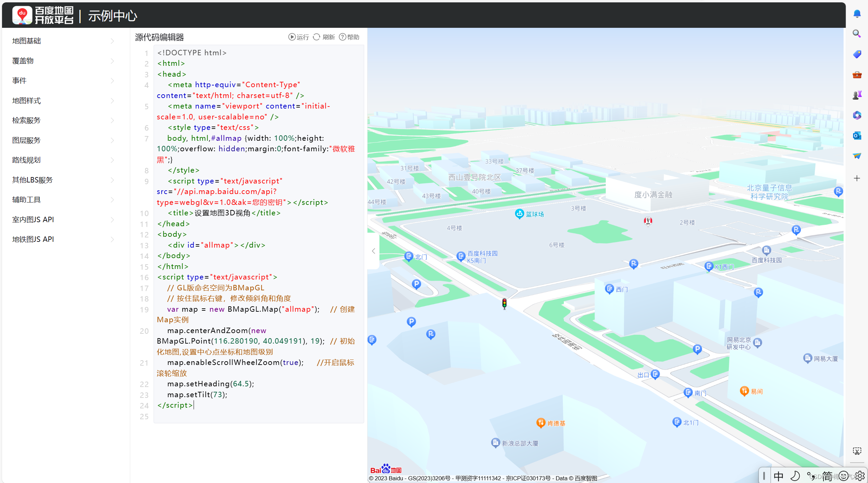Screen dimensions: 868x483
Task: Expand the 地图基础 menu chevron
Action: [x=112, y=41]
